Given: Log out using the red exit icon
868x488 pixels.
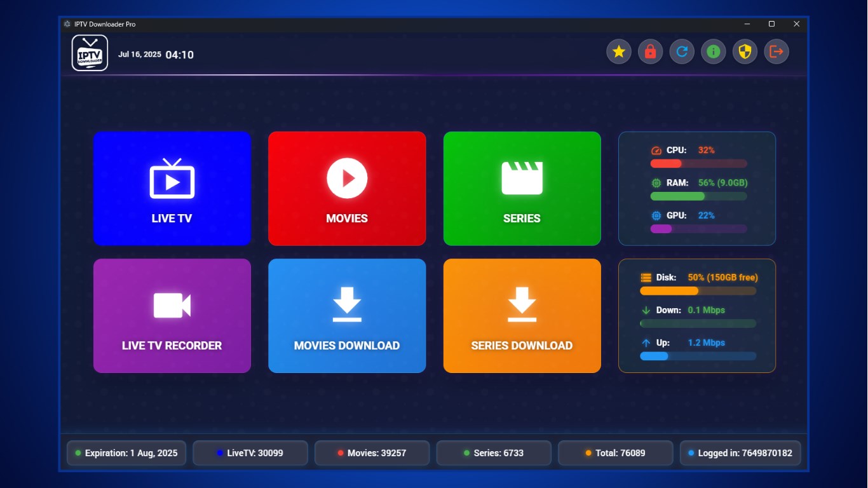Looking at the screenshot, I should [776, 51].
